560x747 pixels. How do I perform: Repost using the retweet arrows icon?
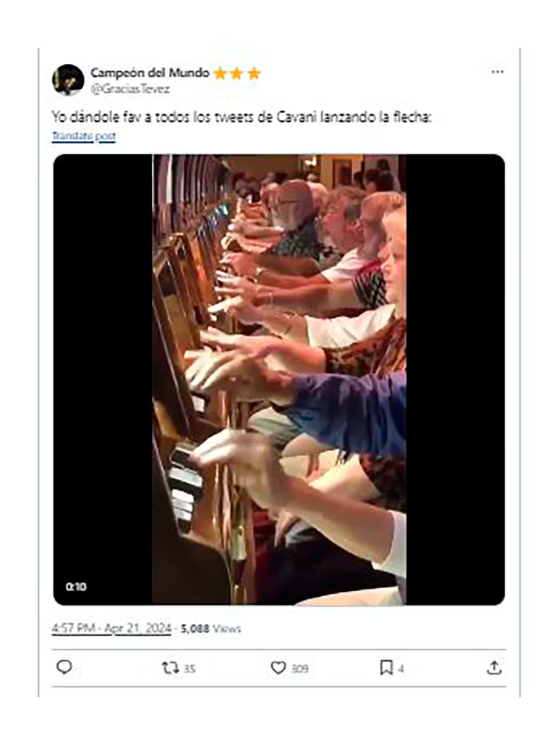170,668
